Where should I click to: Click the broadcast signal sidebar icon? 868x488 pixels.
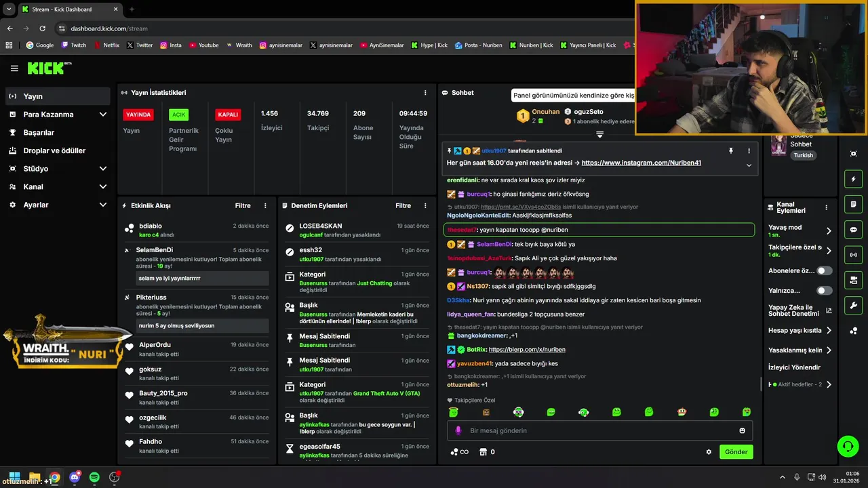click(x=853, y=255)
